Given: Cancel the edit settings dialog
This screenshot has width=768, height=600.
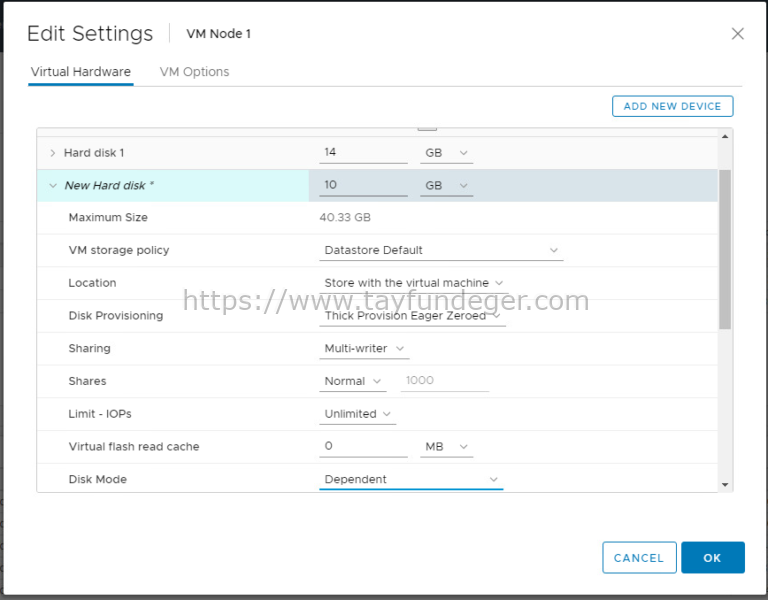Looking at the screenshot, I should point(639,558).
